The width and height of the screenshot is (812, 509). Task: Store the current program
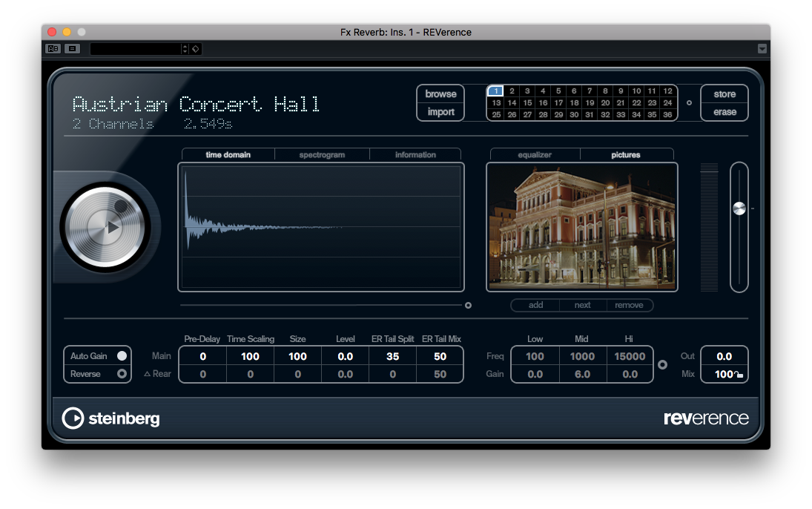point(724,93)
